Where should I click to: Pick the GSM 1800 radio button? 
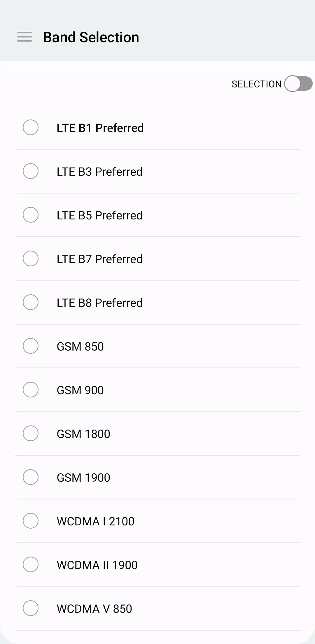coord(31,433)
